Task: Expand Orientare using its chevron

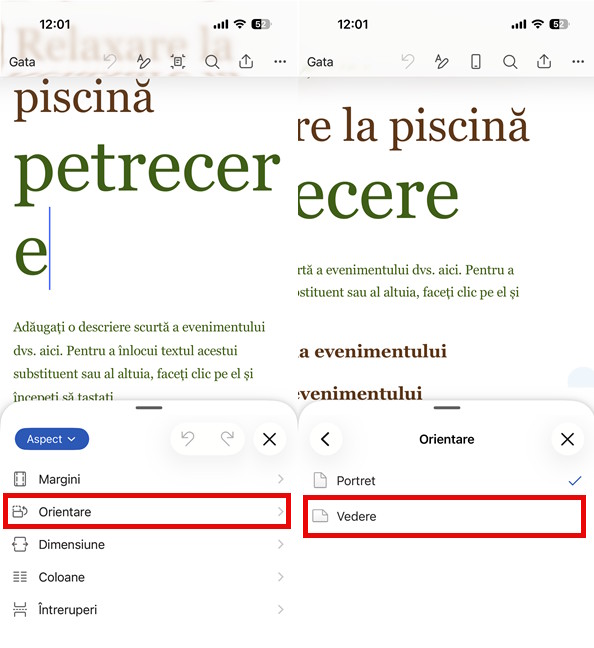Action: click(281, 512)
